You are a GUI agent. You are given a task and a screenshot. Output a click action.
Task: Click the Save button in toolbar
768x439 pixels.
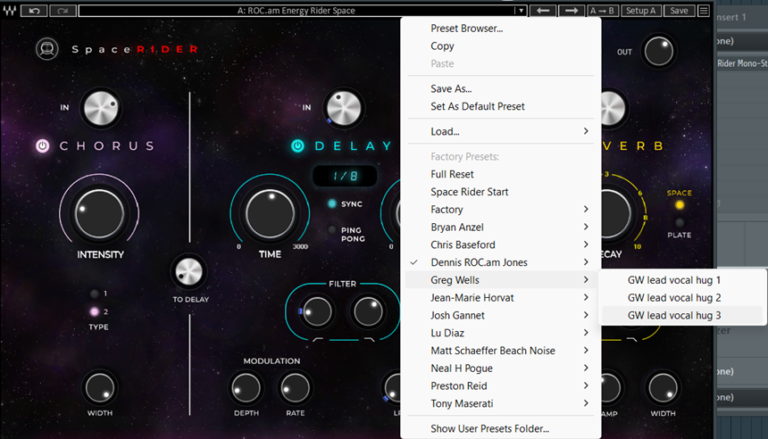pyautogui.click(x=679, y=10)
